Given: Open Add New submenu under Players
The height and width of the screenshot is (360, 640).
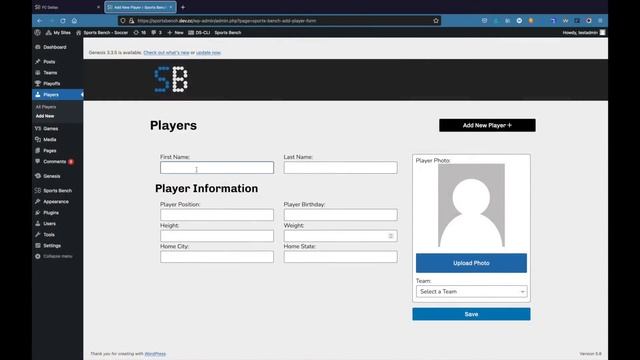Looking at the screenshot, I should point(45,116).
